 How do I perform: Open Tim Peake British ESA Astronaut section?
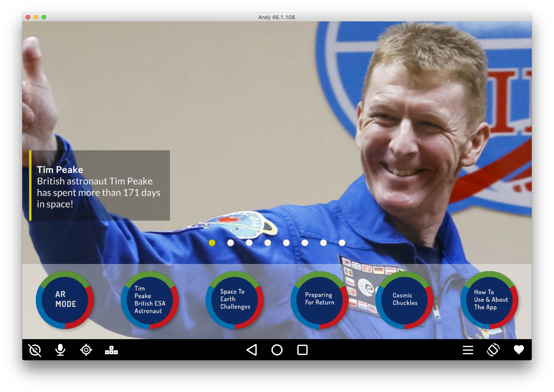point(150,300)
